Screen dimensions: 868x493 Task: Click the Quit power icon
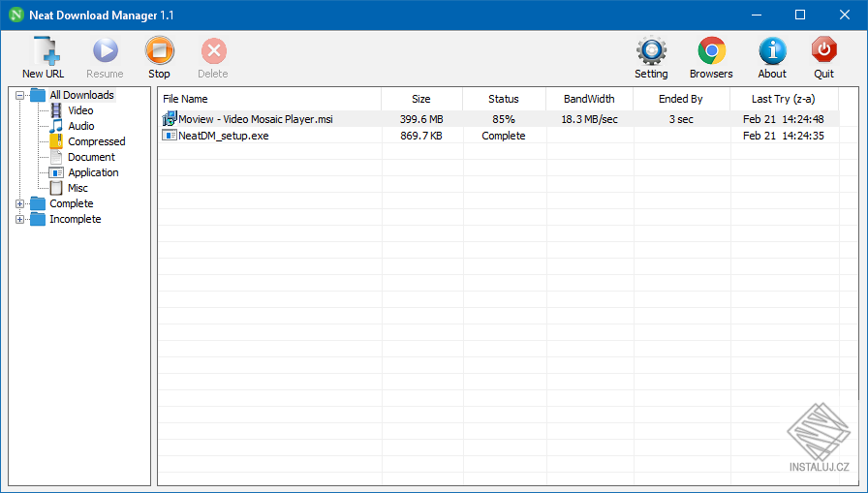coord(823,52)
